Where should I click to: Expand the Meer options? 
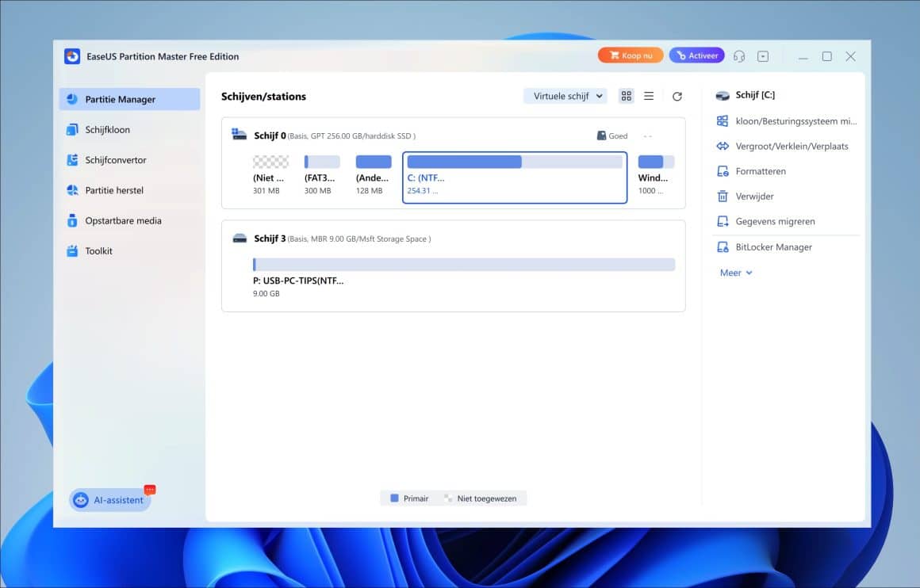point(734,272)
